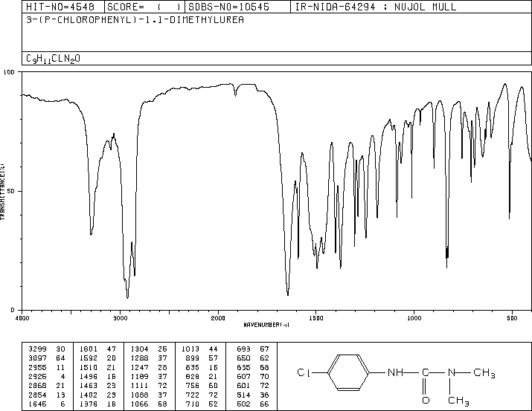Screen dimensions: 532x411
Task: Click the 710 peak value
Action: tap(193, 404)
